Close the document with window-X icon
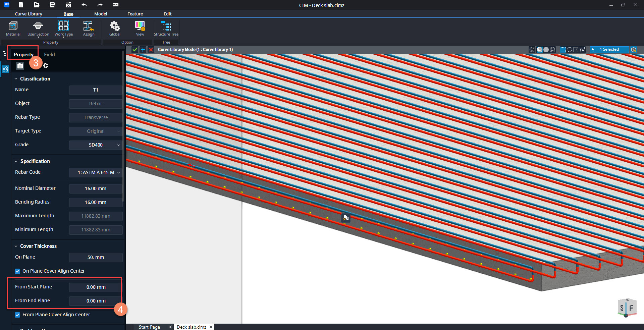 click(x=68, y=5)
